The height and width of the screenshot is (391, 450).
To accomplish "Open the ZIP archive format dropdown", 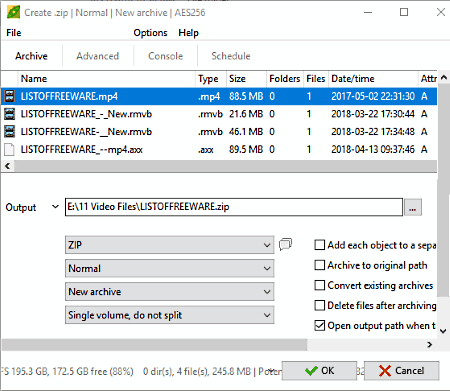I will (x=169, y=245).
